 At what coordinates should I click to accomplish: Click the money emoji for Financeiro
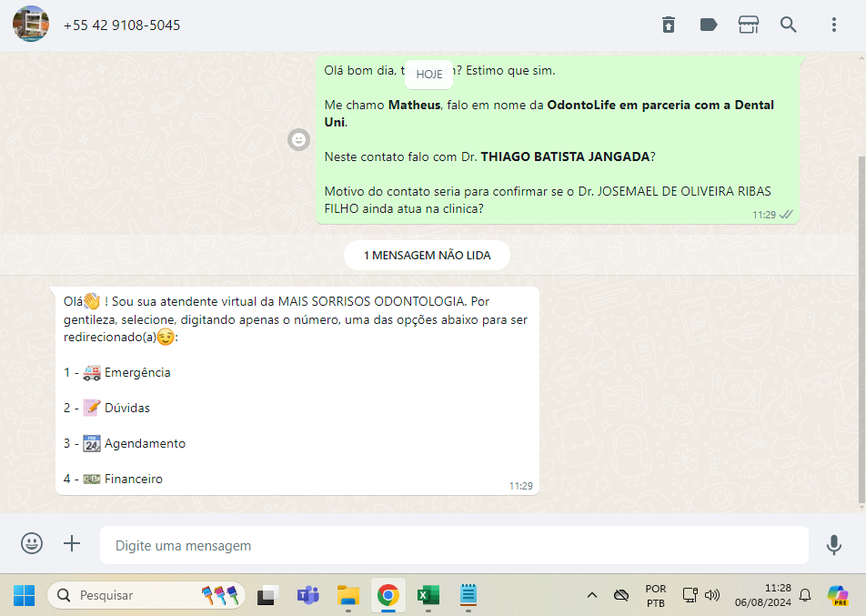coord(92,479)
